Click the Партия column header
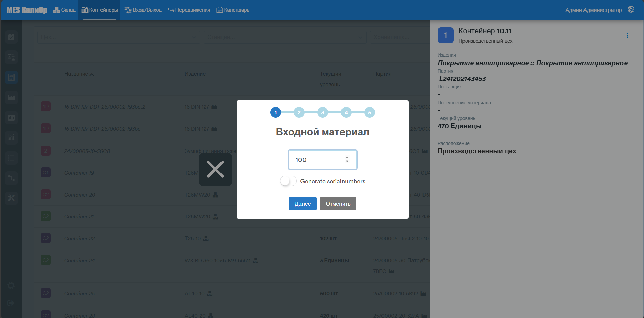 click(x=382, y=74)
